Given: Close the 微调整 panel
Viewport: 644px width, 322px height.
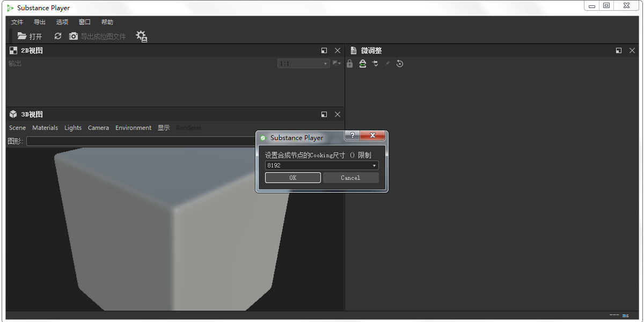Looking at the screenshot, I should [632, 50].
